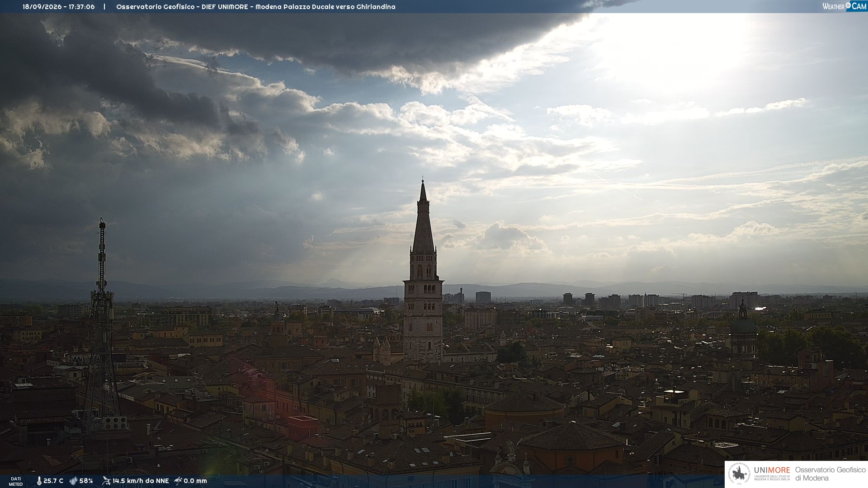Click the DATI METEO label
Viewport: 868px width, 488px height.
(x=16, y=482)
